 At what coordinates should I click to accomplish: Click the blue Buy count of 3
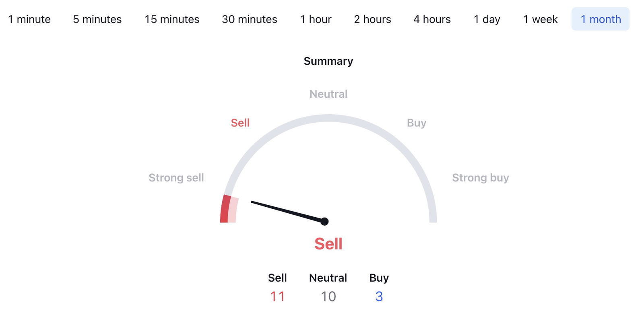coord(379,296)
